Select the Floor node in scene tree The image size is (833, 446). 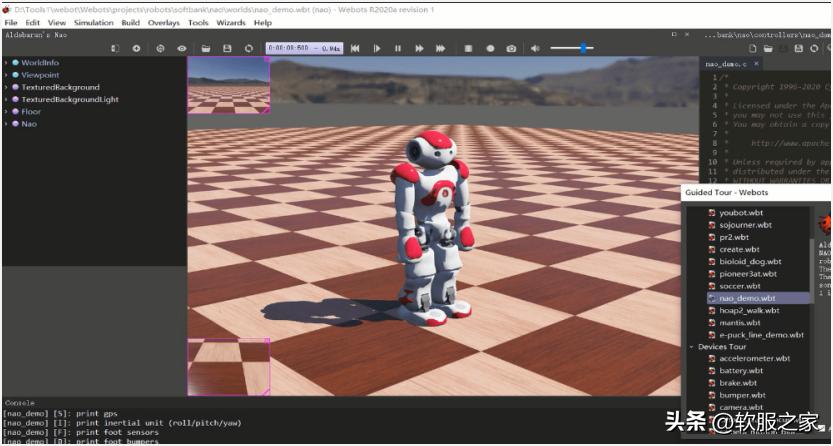coord(31,112)
